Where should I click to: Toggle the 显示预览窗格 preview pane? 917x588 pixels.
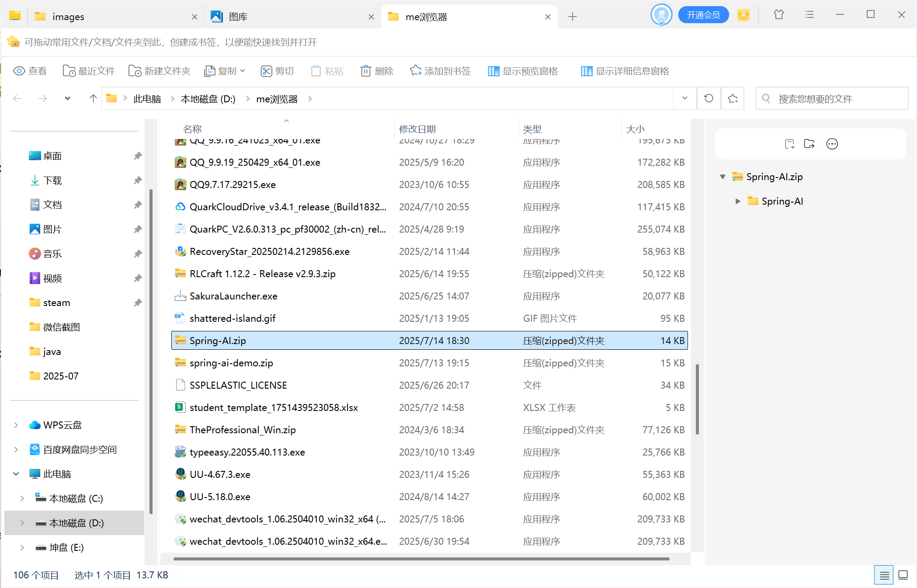pyautogui.click(x=523, y=71)
